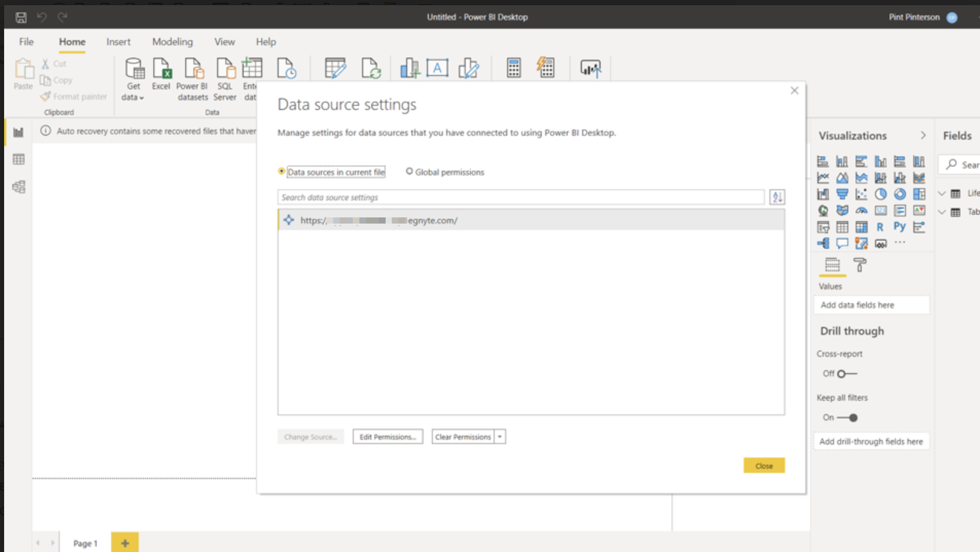Open the Help ribbon tab
The image size is (980, 552).
pos(266,42)
